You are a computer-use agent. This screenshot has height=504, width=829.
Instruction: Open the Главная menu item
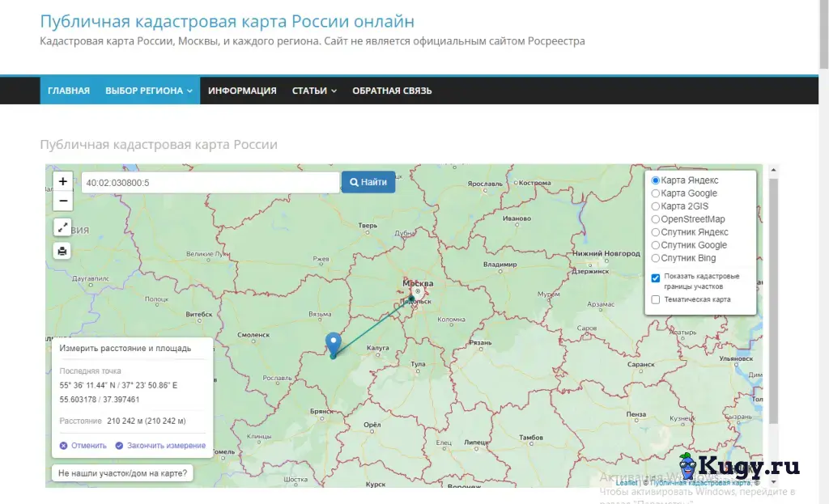pos(69,91)
